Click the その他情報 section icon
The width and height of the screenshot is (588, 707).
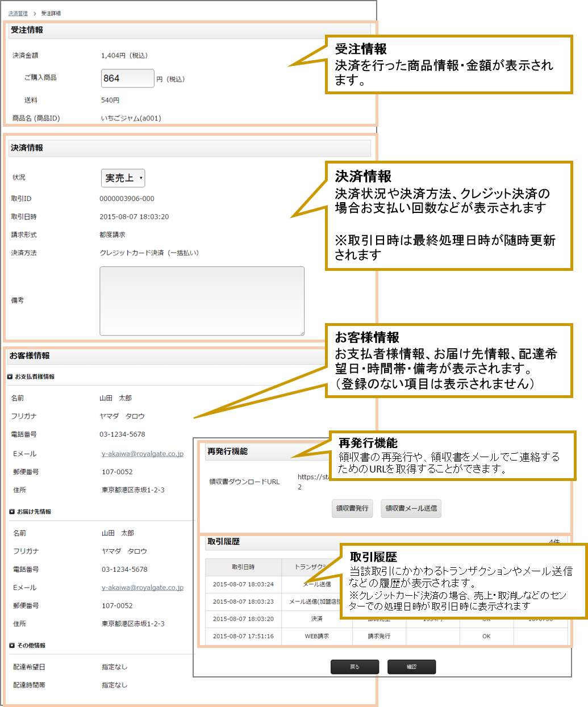click(x=12, y=646)
